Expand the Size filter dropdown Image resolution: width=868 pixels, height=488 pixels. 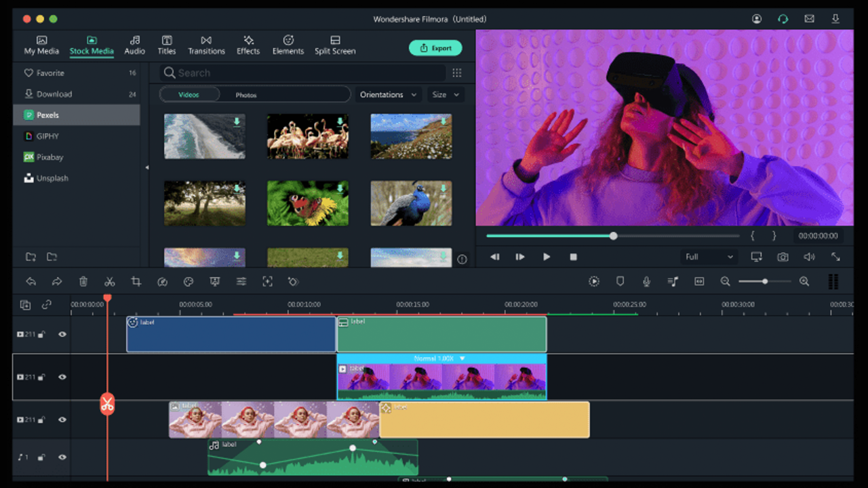(x=446, y=95)
